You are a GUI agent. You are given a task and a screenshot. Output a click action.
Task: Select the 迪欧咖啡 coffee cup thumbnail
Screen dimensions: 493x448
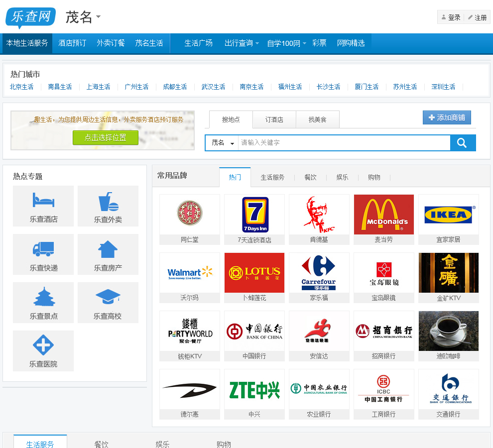(x=449, y=331)
